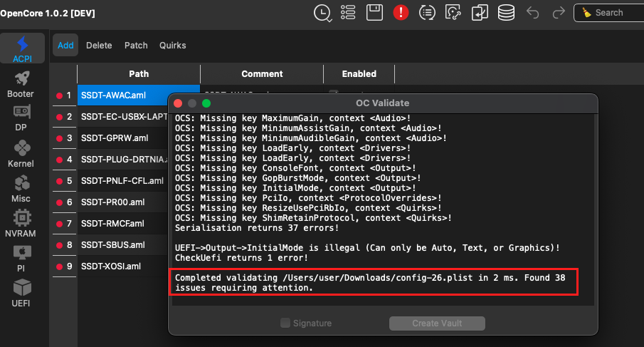Click the Path column header
The width and height of the screenshot is (644, 347).
tap(139, 74)
